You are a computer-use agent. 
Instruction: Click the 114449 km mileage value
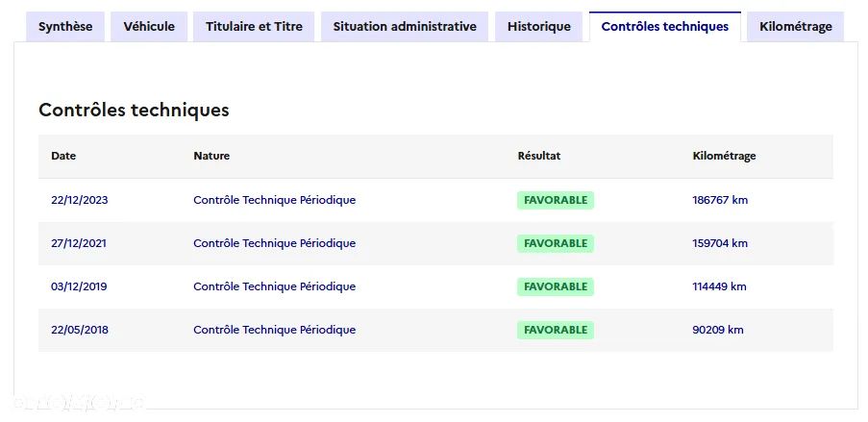point(719,286)
